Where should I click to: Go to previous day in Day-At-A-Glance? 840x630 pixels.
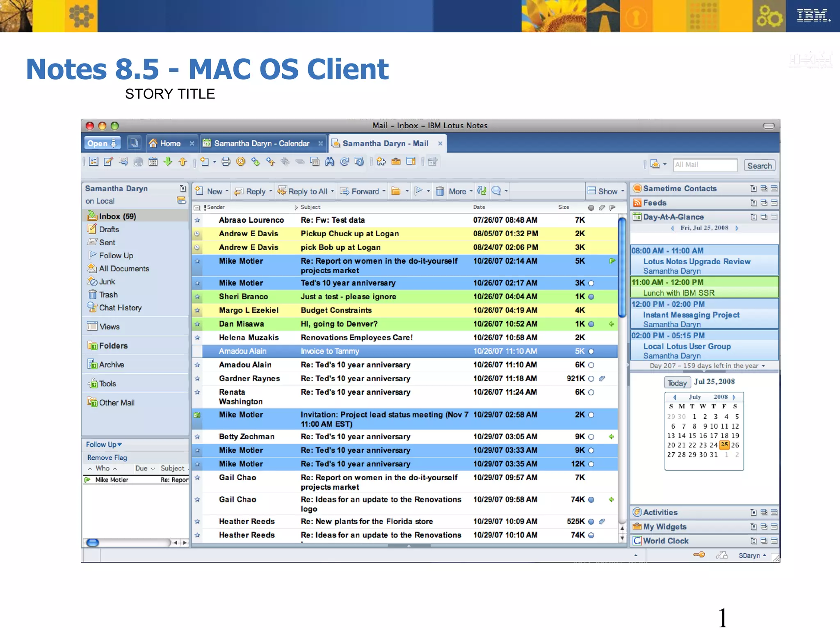point(673,228)
